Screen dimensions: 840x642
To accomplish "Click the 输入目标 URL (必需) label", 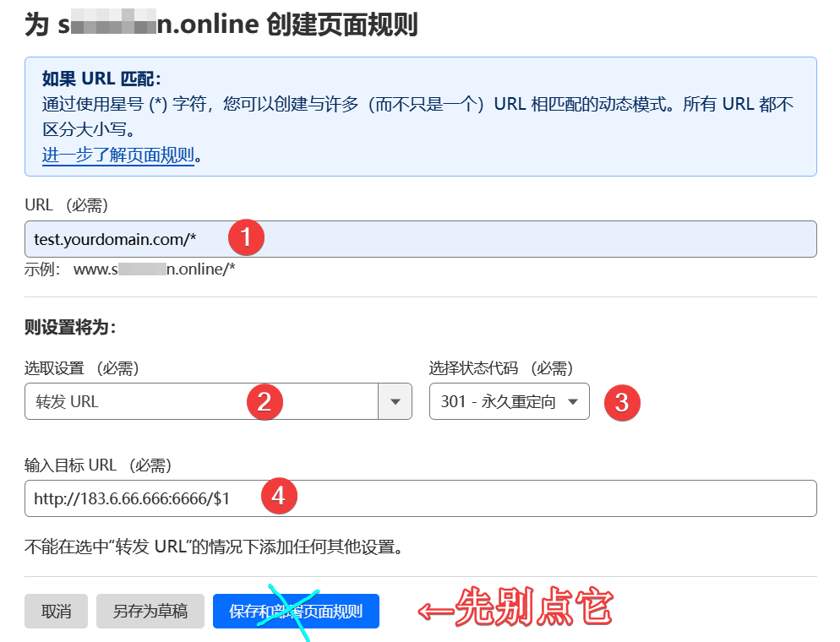I will [x=98, y=465].
